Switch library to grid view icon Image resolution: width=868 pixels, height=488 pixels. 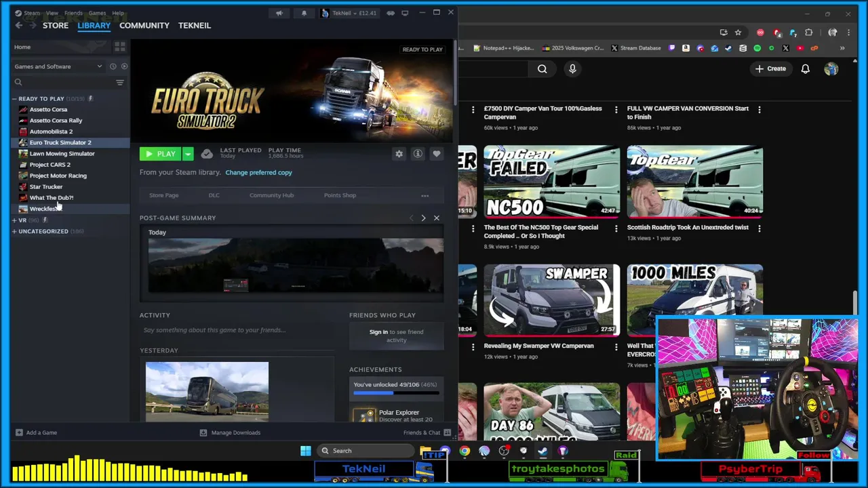[x=119, y=47]
